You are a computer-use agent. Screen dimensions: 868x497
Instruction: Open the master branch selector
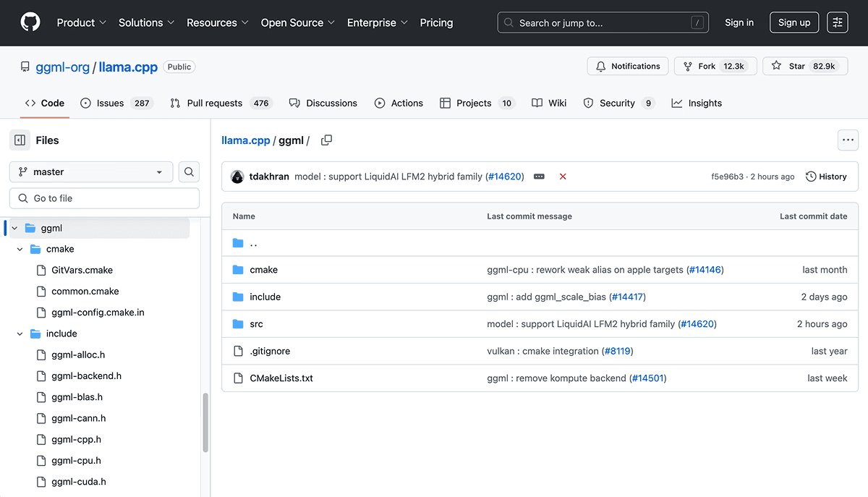click(x=90, y=171)
